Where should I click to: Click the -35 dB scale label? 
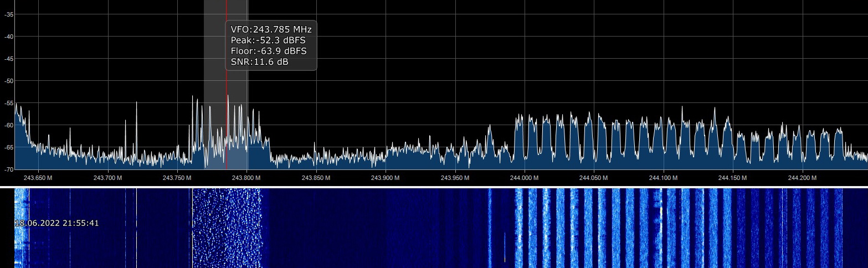[9, 14]
